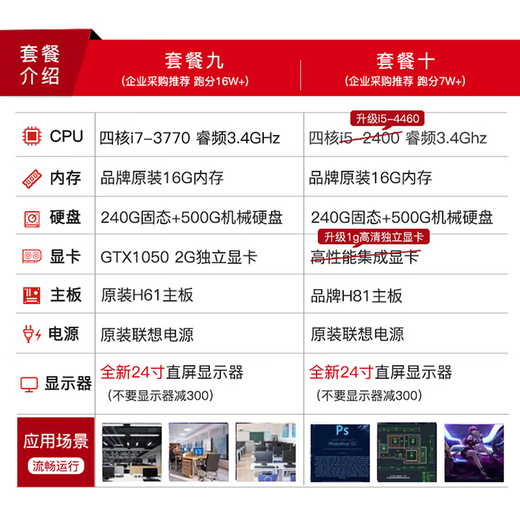Image resolution: width=520 pixels, height=520 pixels.
Task: Click the 套餐介绍 corner label
Action: [40, 65]
